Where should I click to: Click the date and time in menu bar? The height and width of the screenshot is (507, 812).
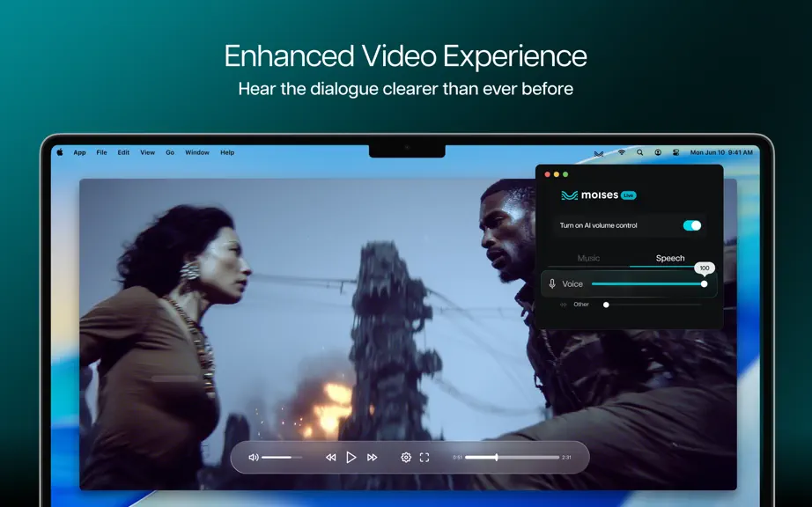tap(721, 152)
